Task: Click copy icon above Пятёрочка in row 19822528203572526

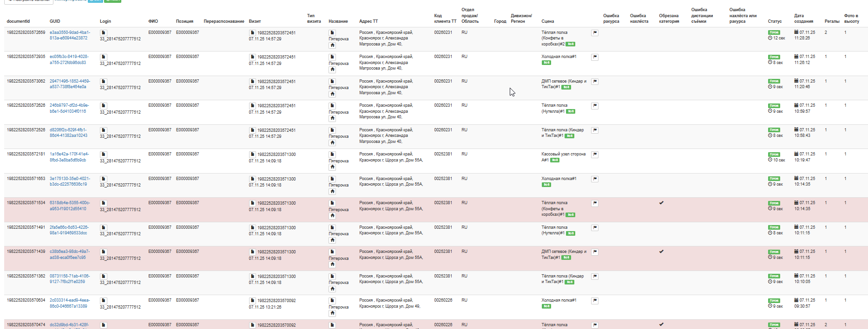Action: (332, 130)
